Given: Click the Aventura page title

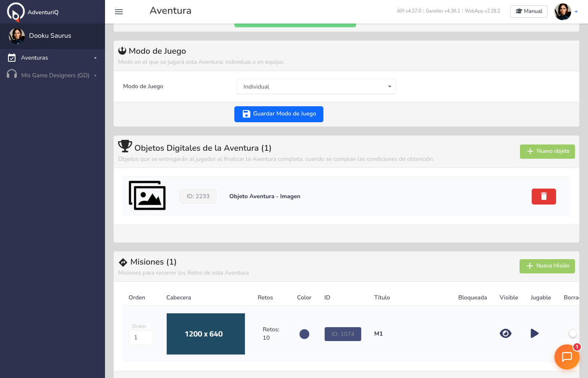Looking at the screenshot, I should [171, 11].
